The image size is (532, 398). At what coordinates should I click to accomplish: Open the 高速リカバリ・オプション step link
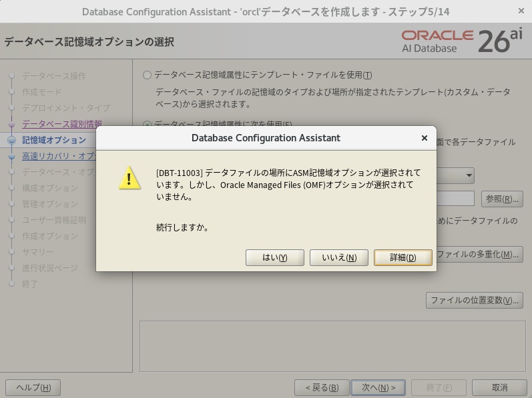(59, 156)
